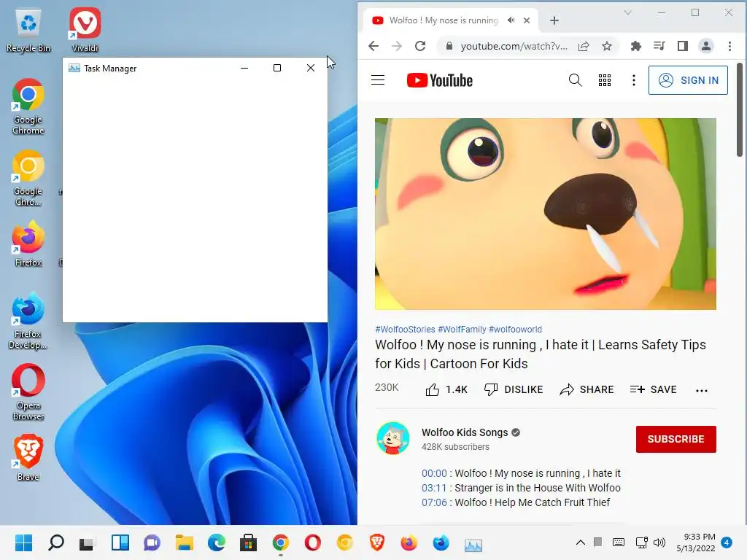Image resolution: width=747 pixels, height=560 pixels.
Task: Click the YouTube page vertical scrollbar
Action: click(x=740, y=109)
